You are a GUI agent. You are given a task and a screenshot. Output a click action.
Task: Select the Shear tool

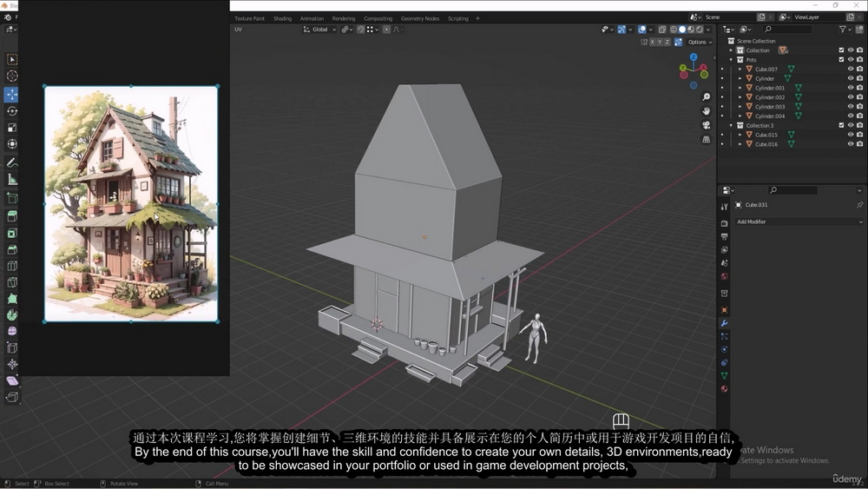11,380
